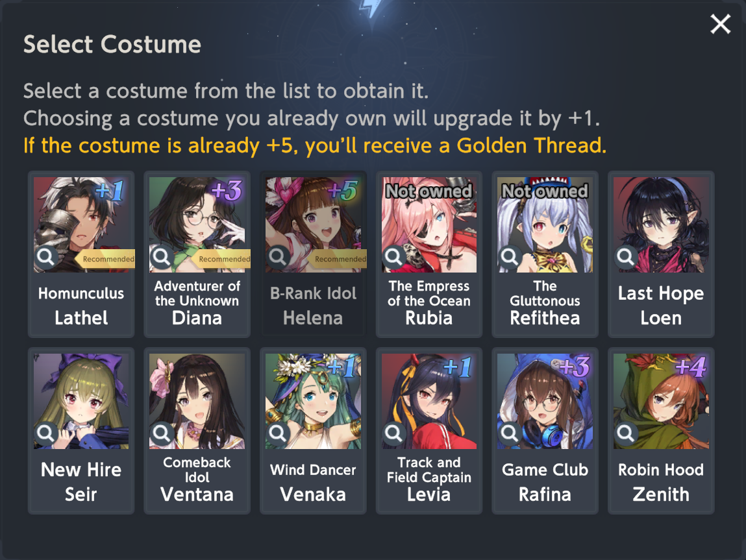Preview Robin Hood Zenith via magnifier

626,433
